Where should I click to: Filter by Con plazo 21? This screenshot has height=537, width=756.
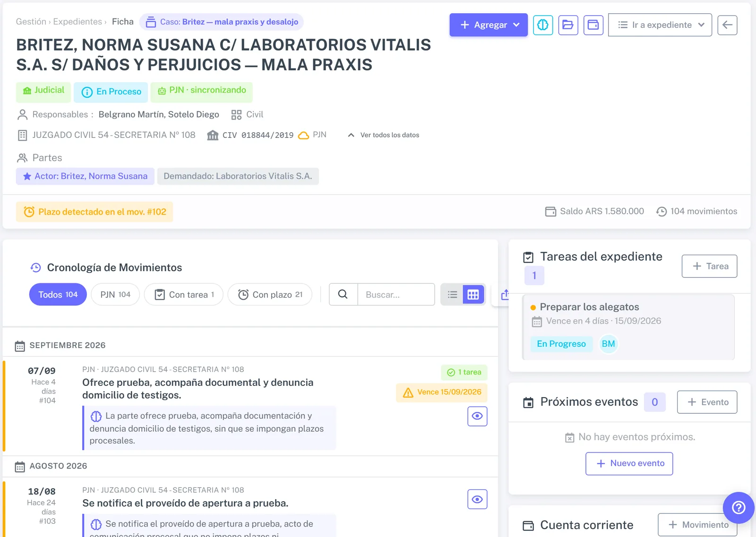(270, 294)
